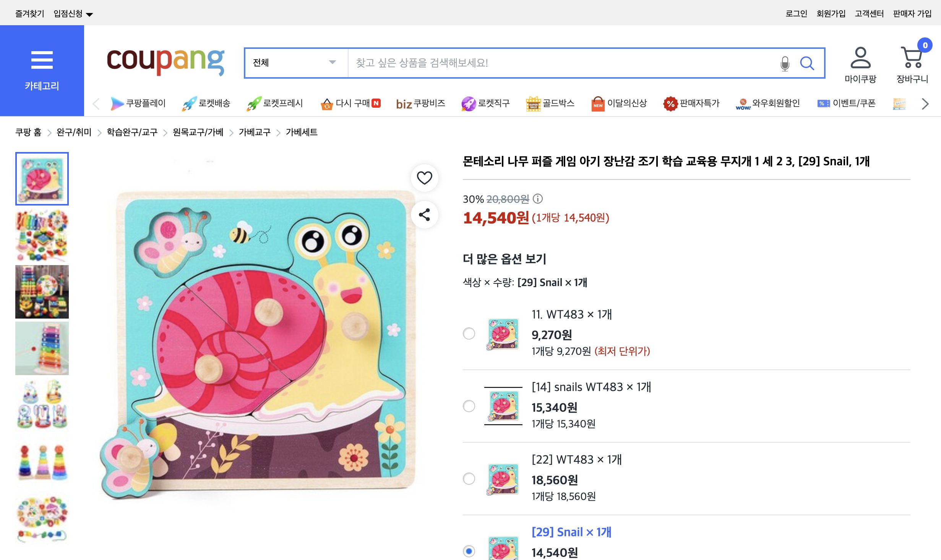
Task: Open the 가베세트 breadcrumb link
Action: click(301, 132)
